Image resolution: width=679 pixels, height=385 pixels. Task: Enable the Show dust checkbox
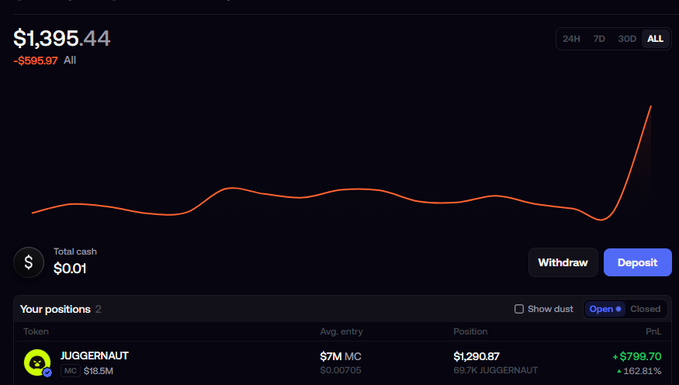click(x=519, y=309)
